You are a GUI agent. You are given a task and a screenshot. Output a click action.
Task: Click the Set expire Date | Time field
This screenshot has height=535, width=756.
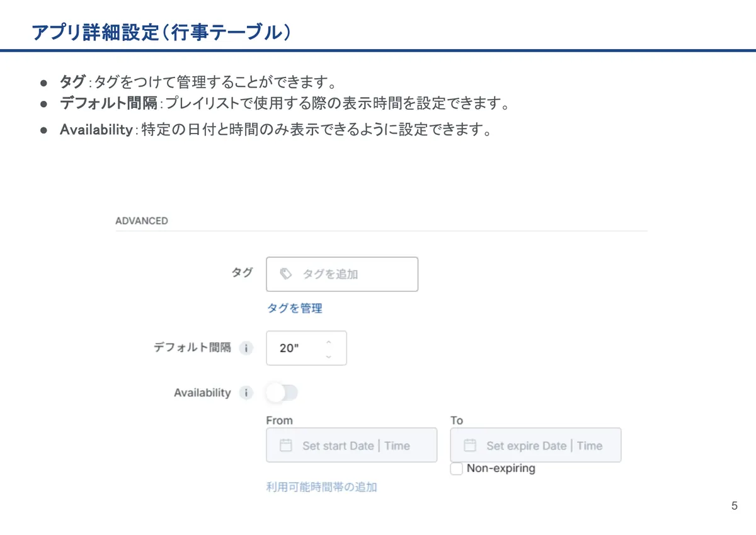point(535,446)
